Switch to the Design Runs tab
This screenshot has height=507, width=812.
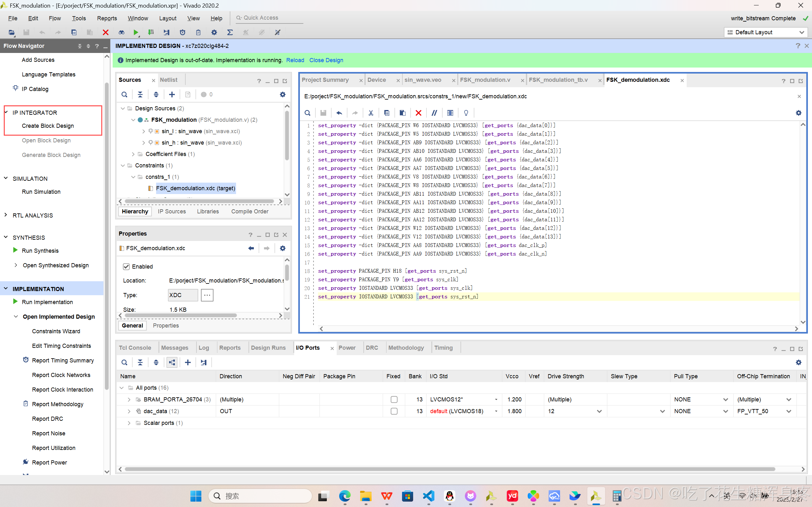[x=268, y=348]
